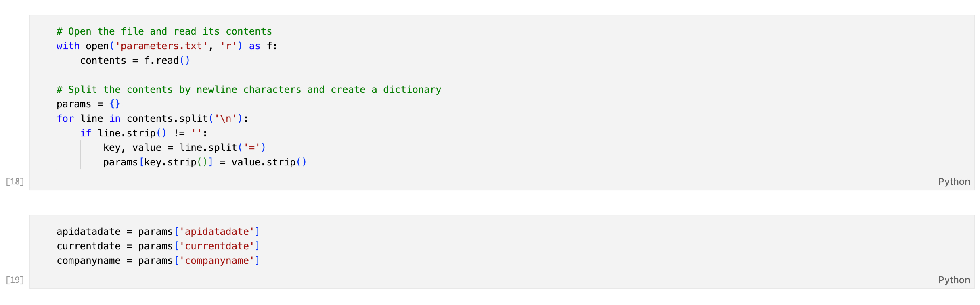This screenshot has width=980, height=305.
Task: Click the 'parameters.txt' string literal
Action: pos(161,46)
